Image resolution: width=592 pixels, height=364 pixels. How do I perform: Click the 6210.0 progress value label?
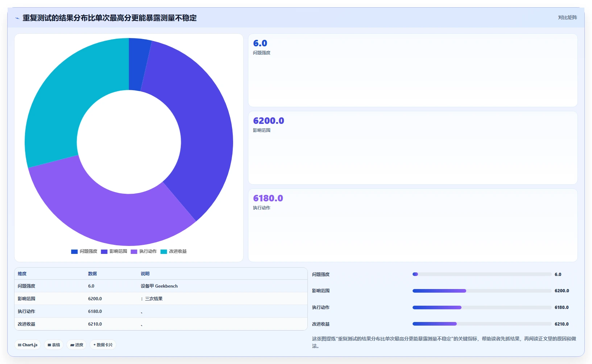[x=562, y=324]
